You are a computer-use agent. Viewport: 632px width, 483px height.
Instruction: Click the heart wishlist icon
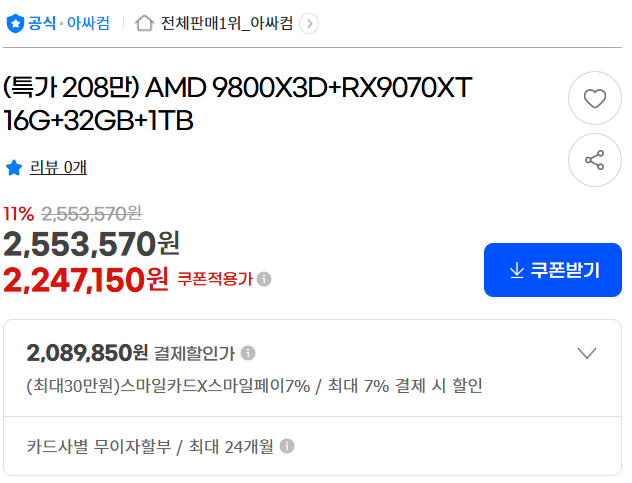tap(595, 98)
